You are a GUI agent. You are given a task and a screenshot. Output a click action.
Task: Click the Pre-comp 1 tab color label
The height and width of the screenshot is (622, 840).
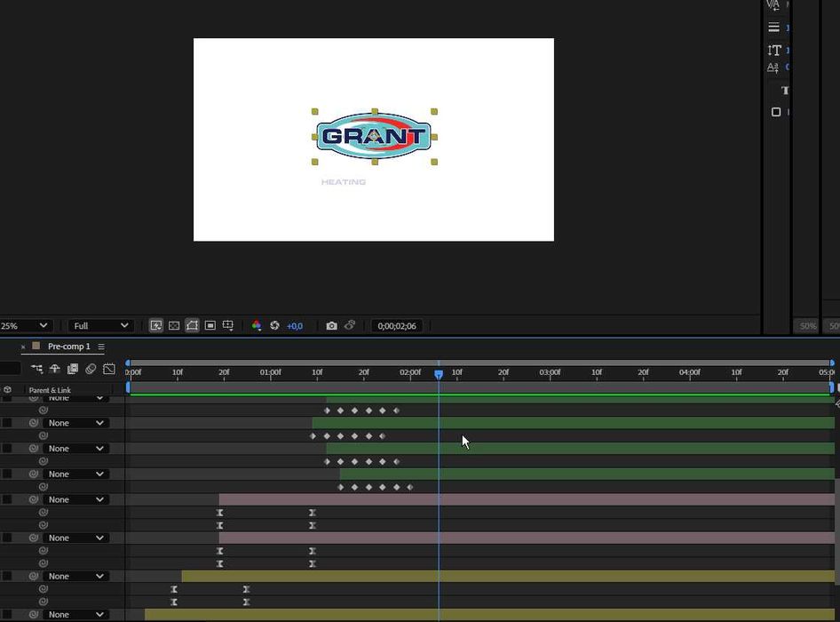coord(36,346)
